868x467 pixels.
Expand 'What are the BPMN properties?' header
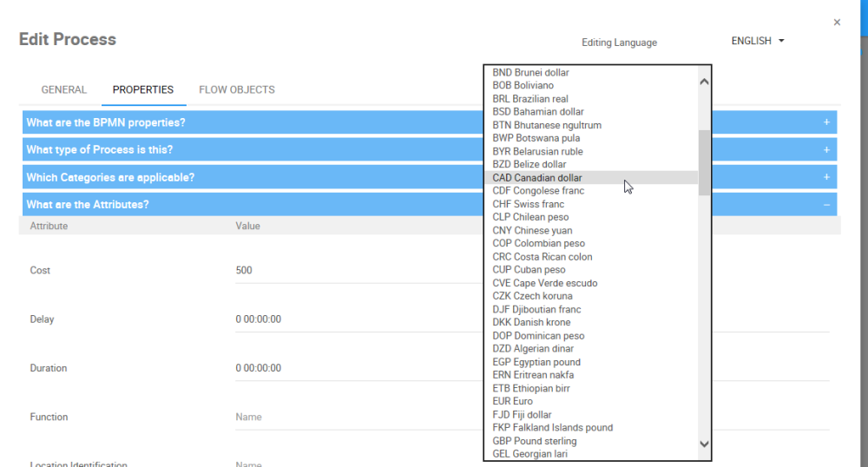click(x=106, y=122)
